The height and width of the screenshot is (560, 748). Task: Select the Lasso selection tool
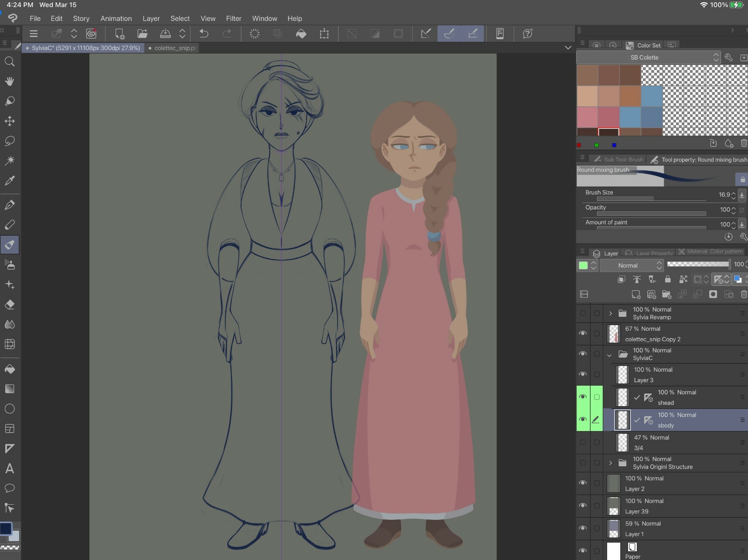point(10,141)
